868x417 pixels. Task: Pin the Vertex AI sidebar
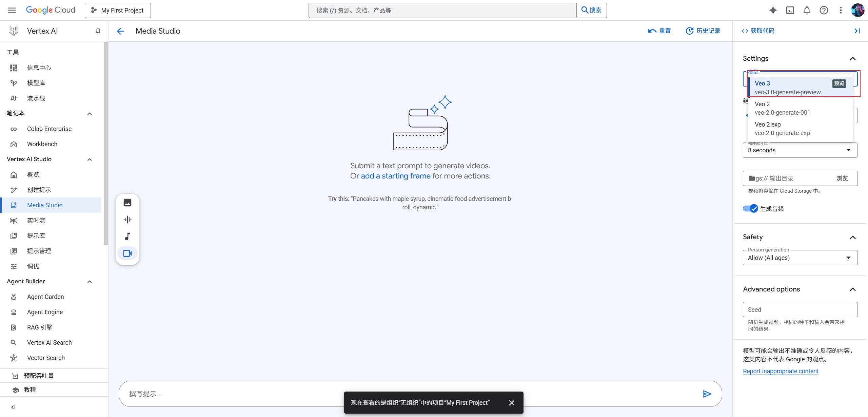98,31
